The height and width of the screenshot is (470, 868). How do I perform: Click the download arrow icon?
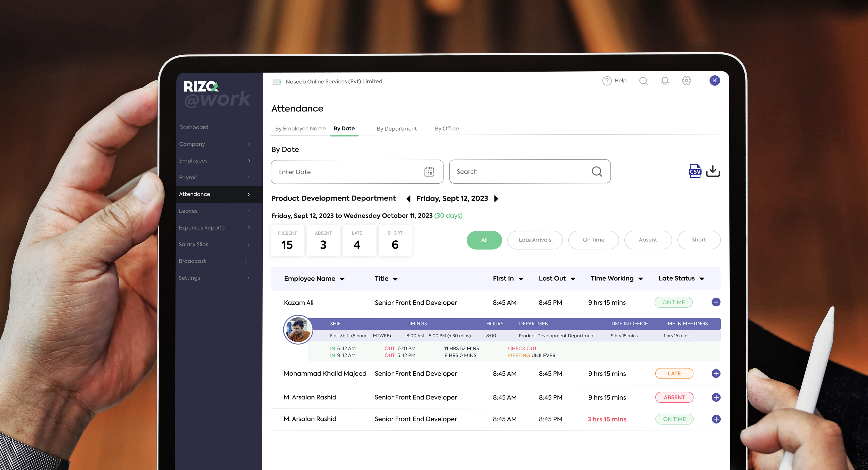point(713,171)
